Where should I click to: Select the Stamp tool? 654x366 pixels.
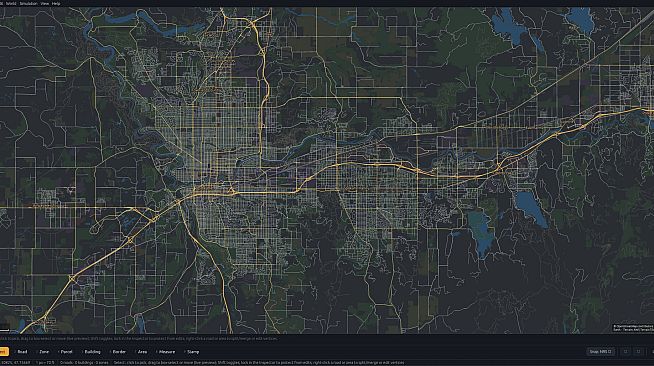point(192,352)
